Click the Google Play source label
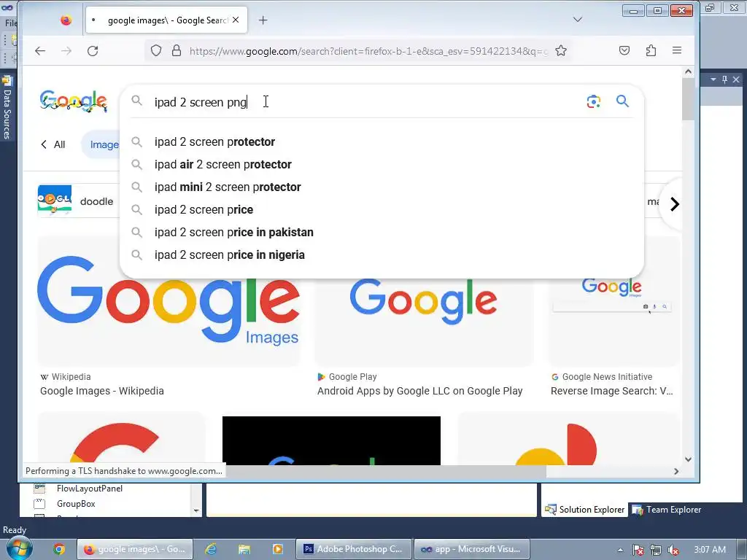Image resolution: width=747 pixels, height=560 pixels. tap(347, 377)
